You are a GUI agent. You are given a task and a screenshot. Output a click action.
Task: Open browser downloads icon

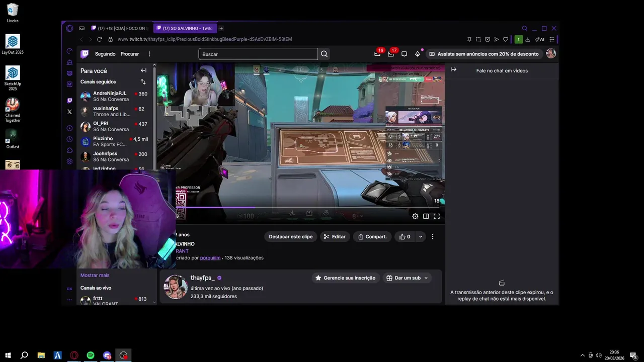(527, 39)
